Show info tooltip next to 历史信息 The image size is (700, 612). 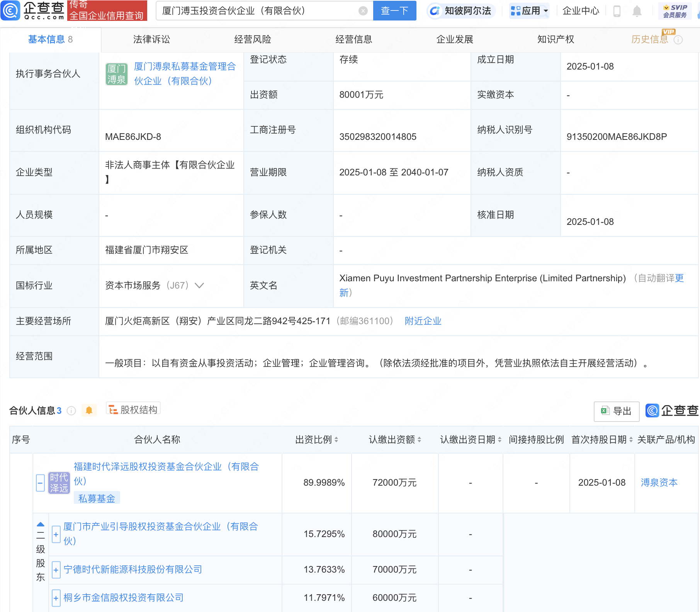click(678, 40)
